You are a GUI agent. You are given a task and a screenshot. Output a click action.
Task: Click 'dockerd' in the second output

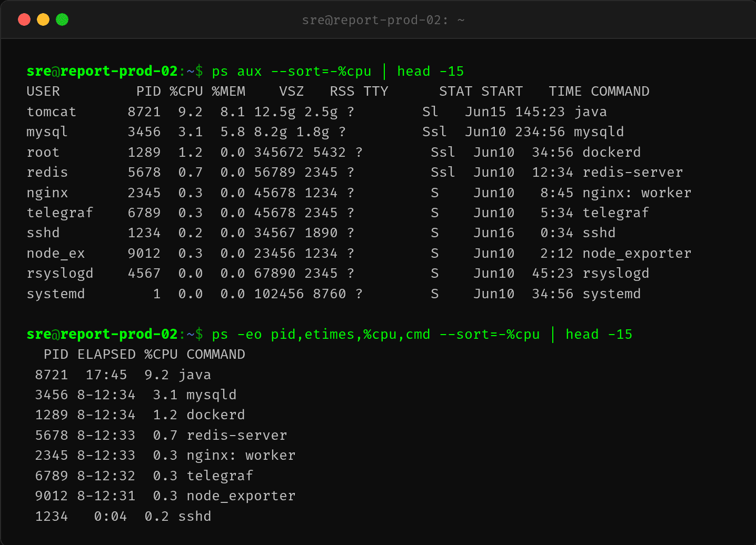(x=216, y=415)
